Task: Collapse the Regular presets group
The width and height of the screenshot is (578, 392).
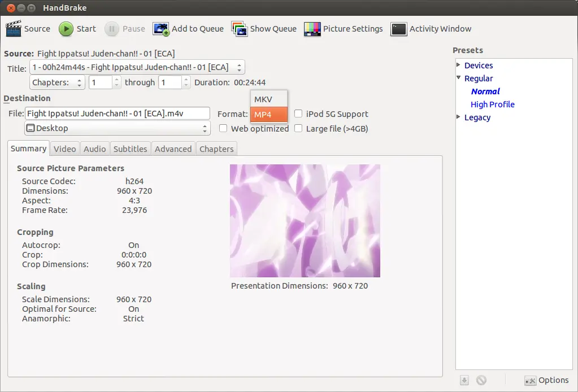Action: point(458,78)
